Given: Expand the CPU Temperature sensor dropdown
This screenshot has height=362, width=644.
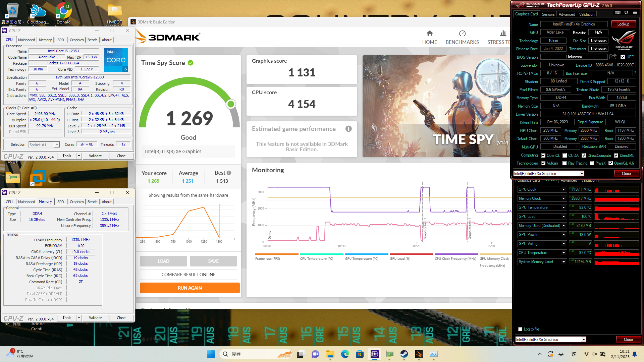Looking at the screenshot, I should coord(563,253).
